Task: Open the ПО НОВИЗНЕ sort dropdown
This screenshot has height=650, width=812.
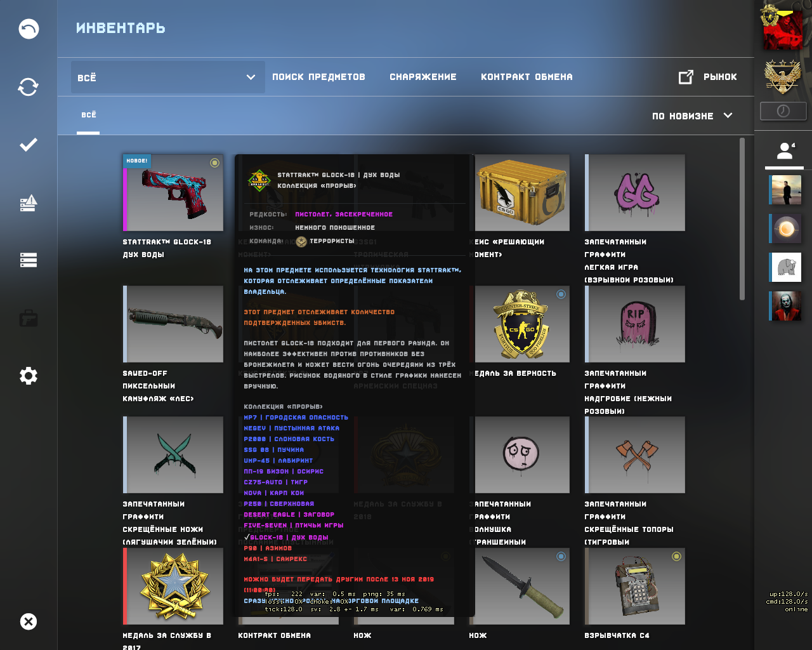Action: tap(692, 116)
